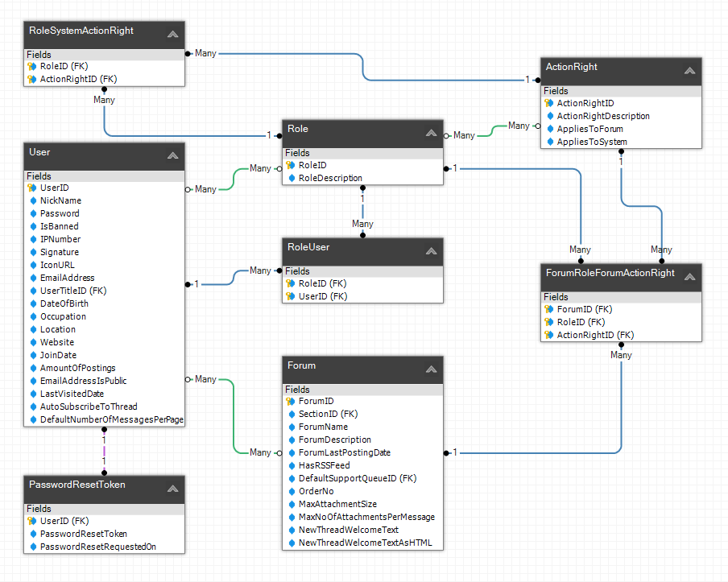Click field icon next to AppliesToForum
728x582 pixels.
pos(550,129)
